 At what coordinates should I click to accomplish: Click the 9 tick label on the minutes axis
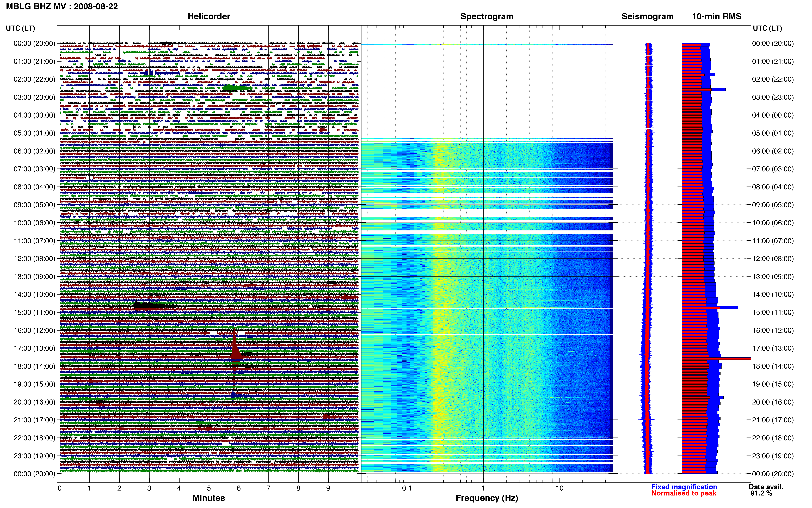tap(328, 488)
